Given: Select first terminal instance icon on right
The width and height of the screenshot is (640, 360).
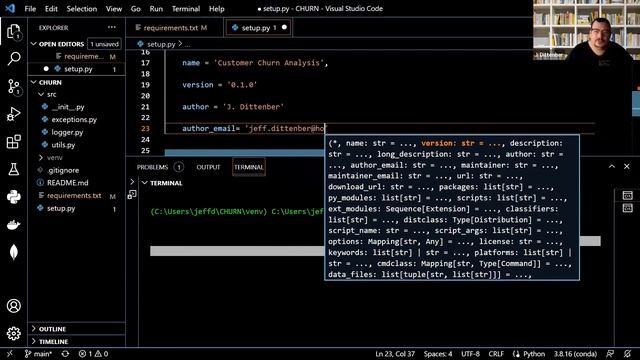Looking at the screenshot, I should [627, 195].
